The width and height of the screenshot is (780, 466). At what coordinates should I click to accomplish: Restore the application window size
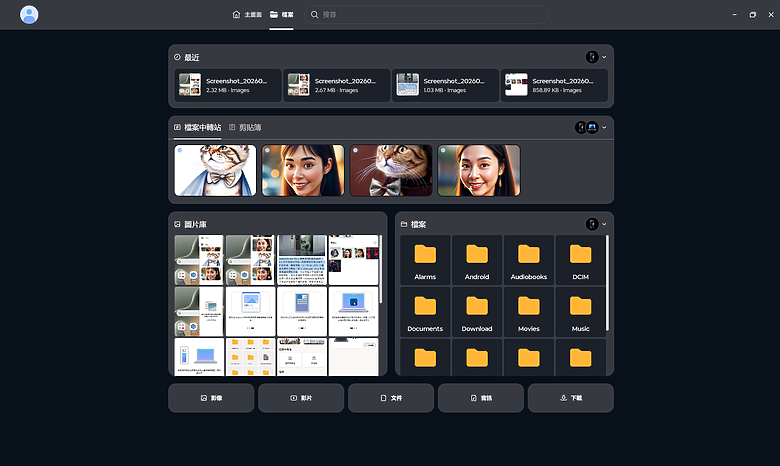[x=753, y=14]
